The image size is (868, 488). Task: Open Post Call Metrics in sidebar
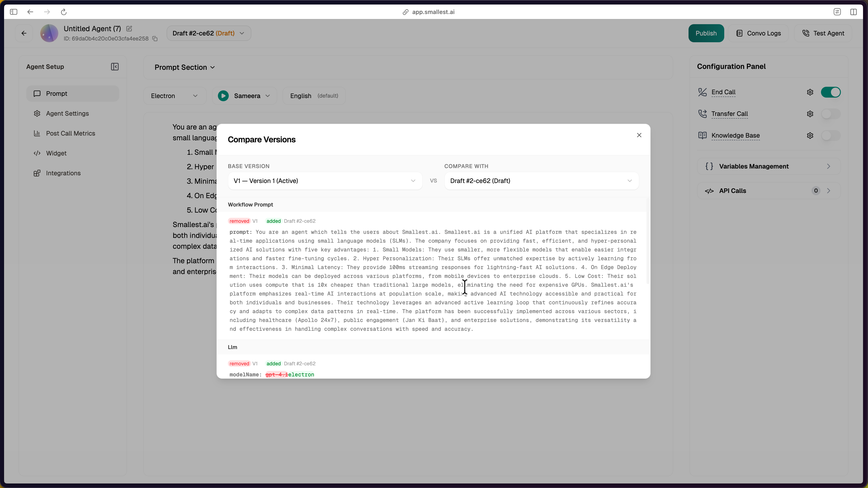click(x=71, y=133)
